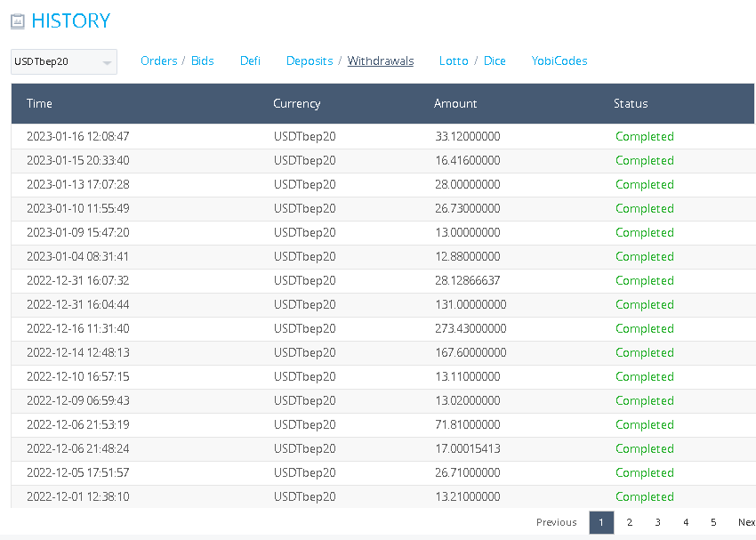Open the Lotto history tab

pyautogui.click(x=454, y=60)
